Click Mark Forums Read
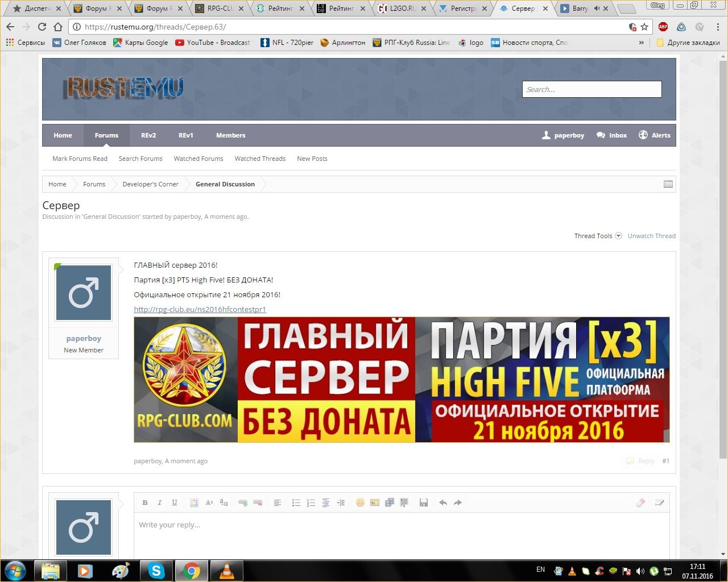 (x=80, y=159)
